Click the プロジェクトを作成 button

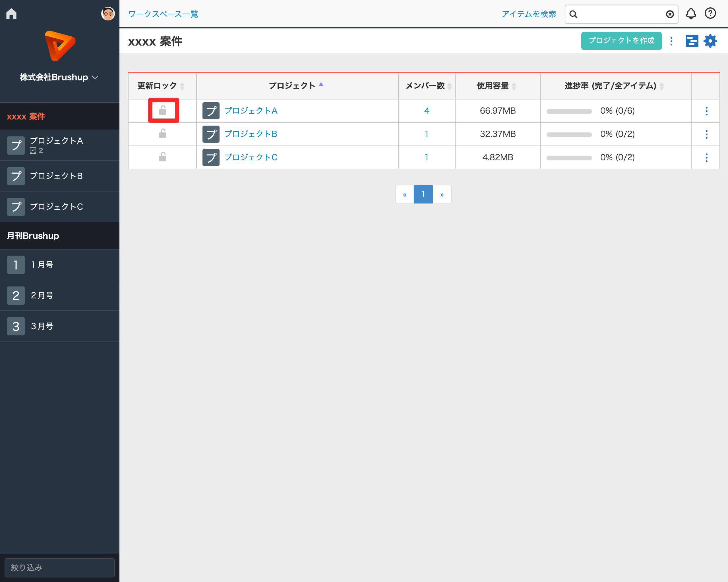621,41
